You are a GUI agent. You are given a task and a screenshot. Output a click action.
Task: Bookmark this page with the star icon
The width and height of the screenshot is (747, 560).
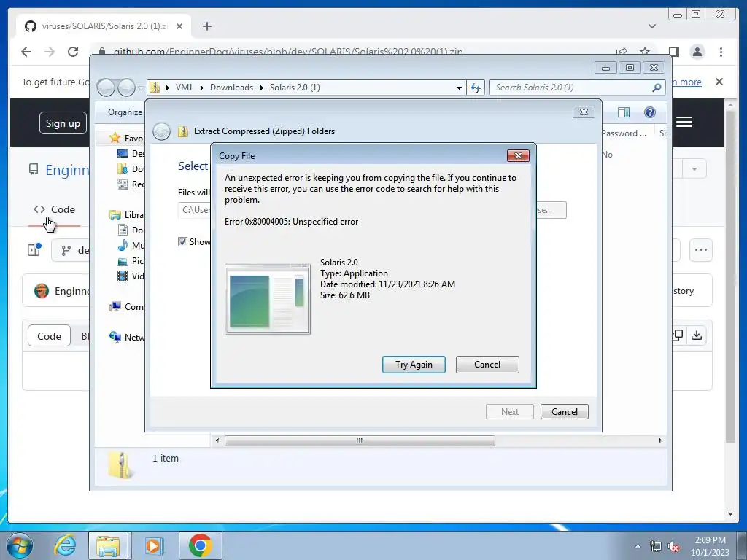645,52
